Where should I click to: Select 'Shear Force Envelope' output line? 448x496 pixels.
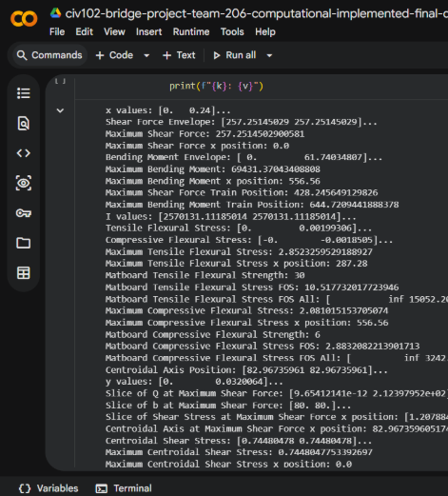tap(242, 122)
